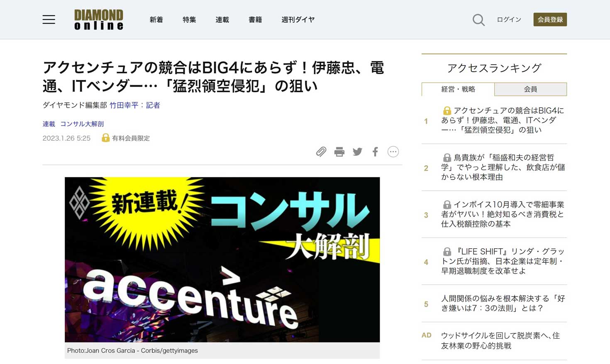Share the article on Twitter
610x364 pixels.
coord(357,152)
